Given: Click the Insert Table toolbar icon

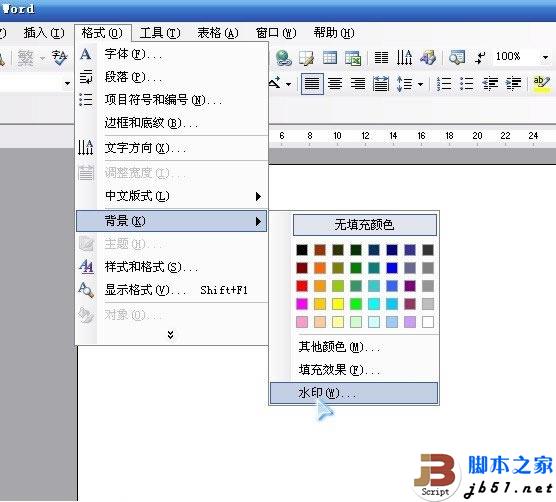Looking at the screenshot, I should (x=330, y=58).
